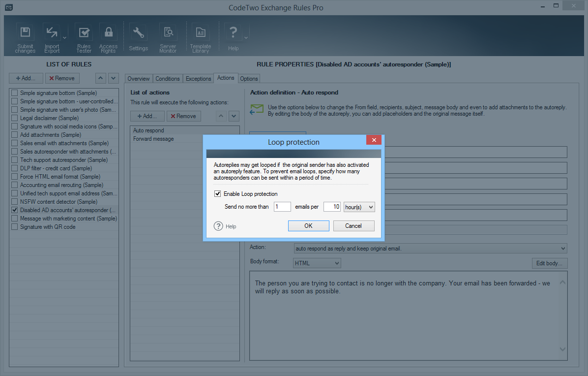Enable the Legal disclaimer (Sample) rule
The image size is (588, 376).
pos(14,118)
